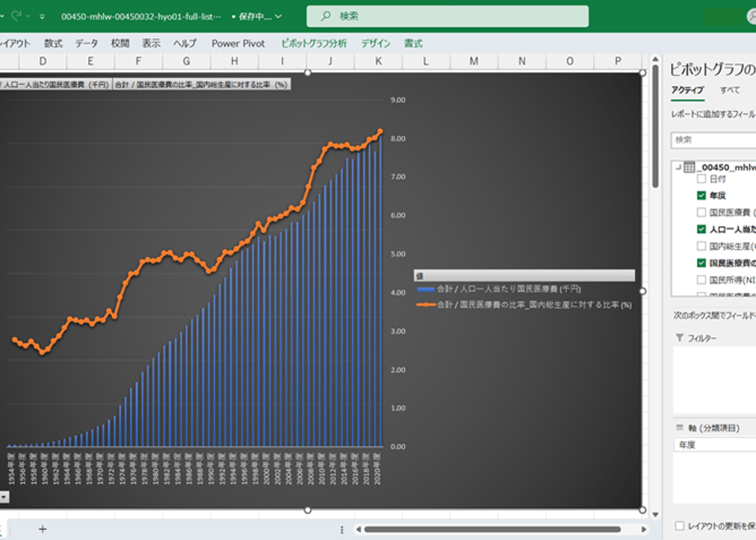
Task: Uncheck the 年度 field checkbox
Action: point(701,196)
